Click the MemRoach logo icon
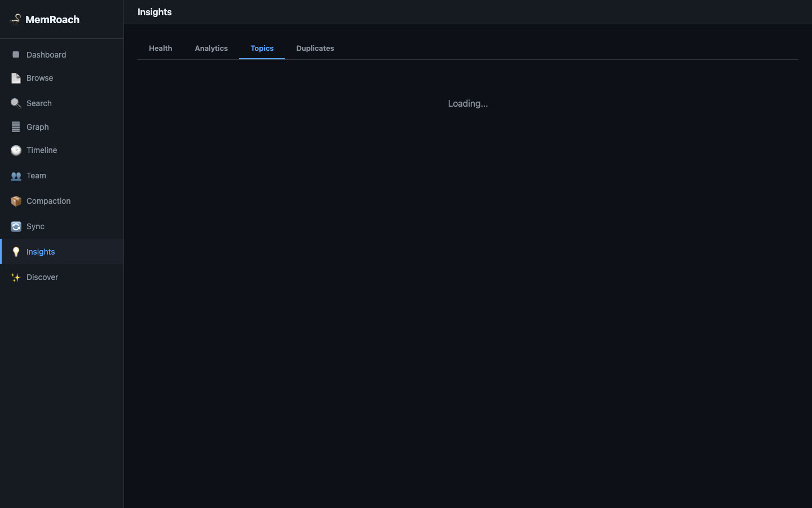812x508 pixels. click(x=16, y=19)
